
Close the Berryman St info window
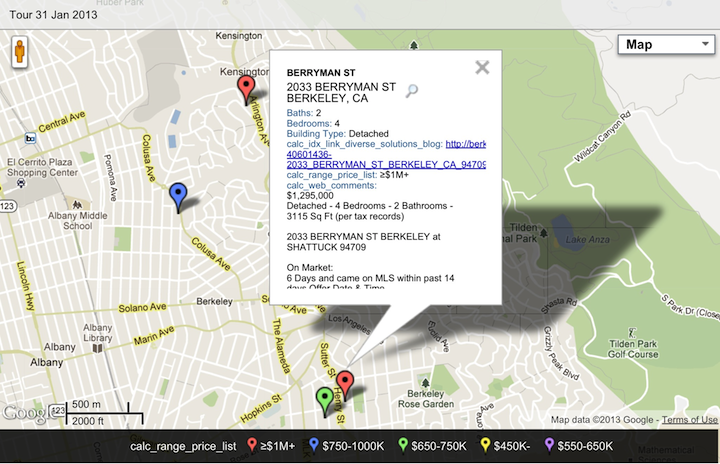pos(482,67)
